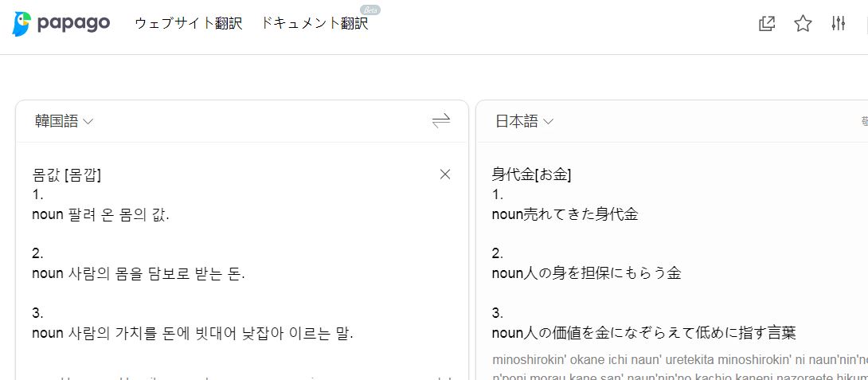Screen dimensions: 868x380
Task: Click the Korean line starting 사람의 가치를
Action: (192, 333)
